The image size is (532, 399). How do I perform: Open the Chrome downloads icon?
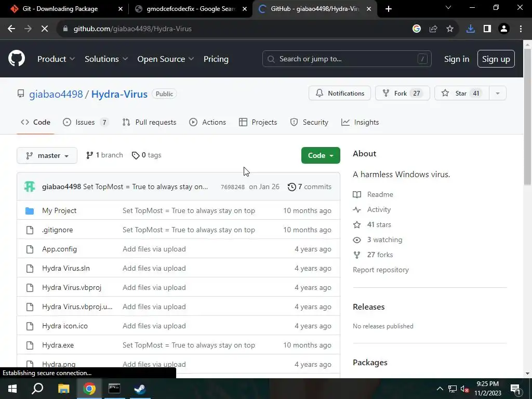pos(471,29)
